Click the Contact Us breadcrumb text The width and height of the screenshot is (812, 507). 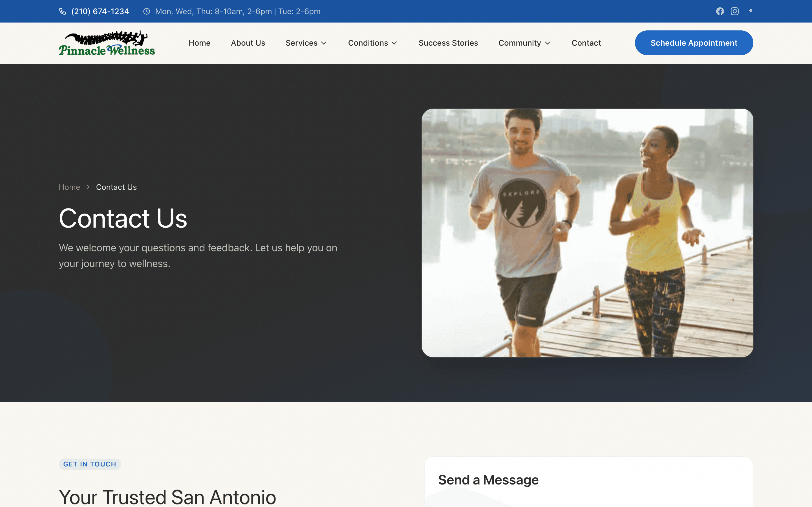pyautogui.click(x=116, y=187)
